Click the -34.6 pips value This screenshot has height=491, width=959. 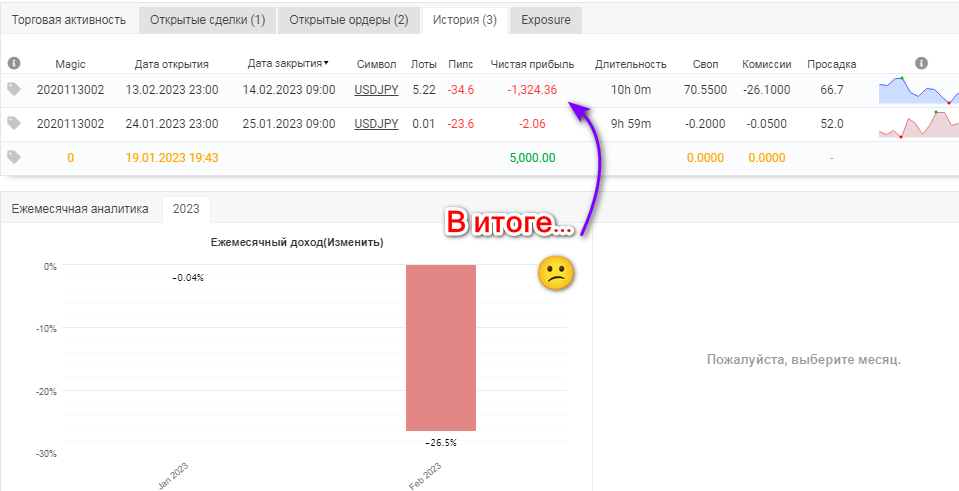[461, 90]
